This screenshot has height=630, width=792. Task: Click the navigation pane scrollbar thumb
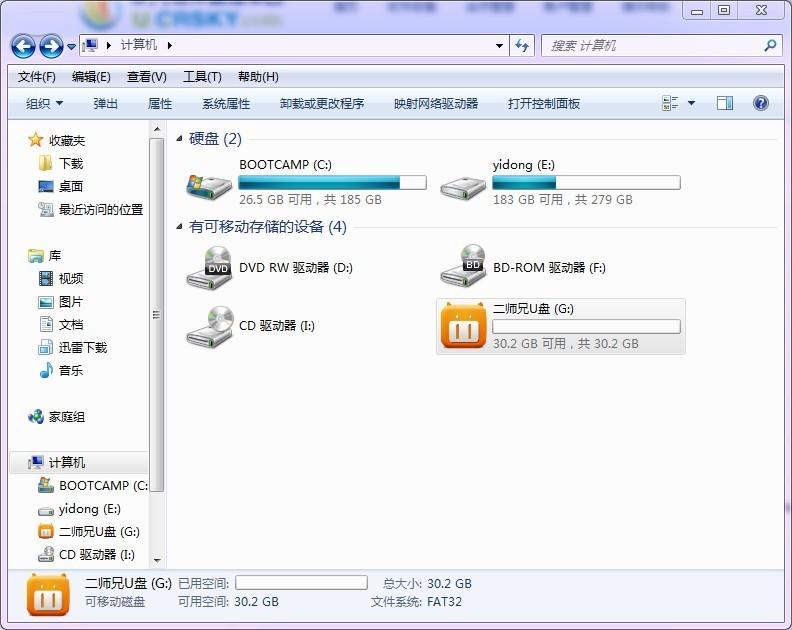pyautogui.click(x=157, y=315)
